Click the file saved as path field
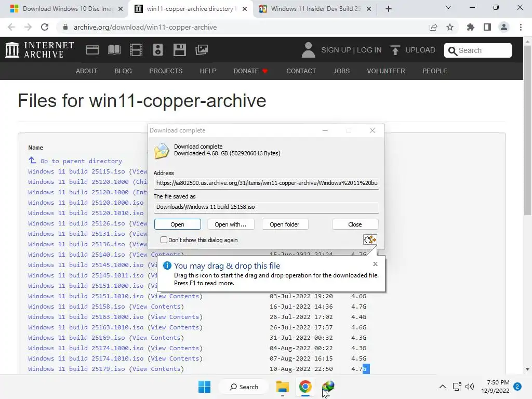 point(267,207)
